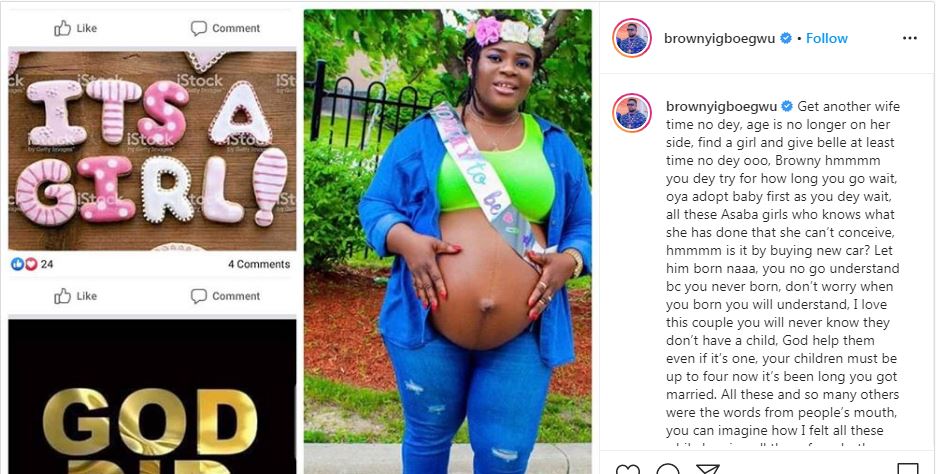The image size is (936, 474).
Task: Click the comment bubble icon below the caption
Action: click(x=667, y=469)
